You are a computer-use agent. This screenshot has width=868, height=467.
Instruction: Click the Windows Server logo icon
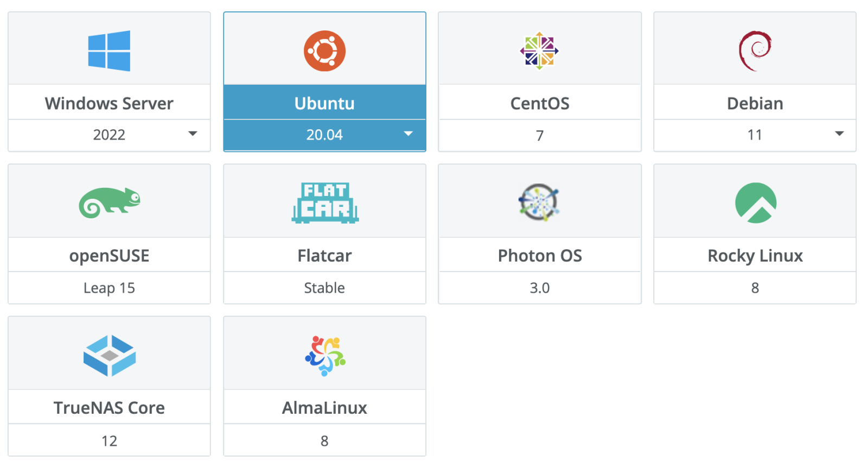pos(109,51)
